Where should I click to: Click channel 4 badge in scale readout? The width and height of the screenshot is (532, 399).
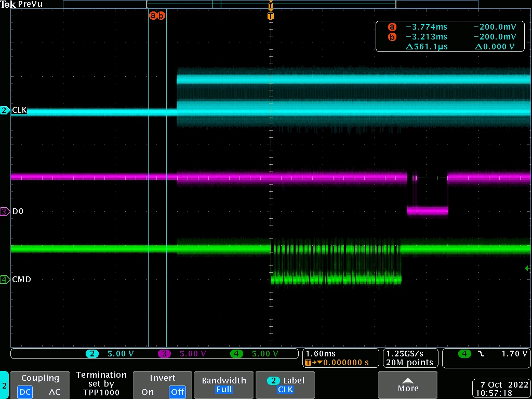click(236, 354)
